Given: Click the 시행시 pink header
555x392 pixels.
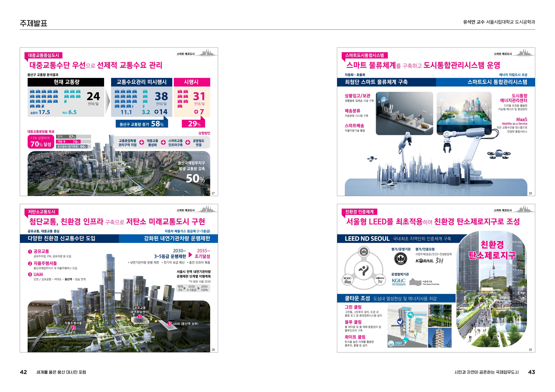Looking at the screenshot, I should 192,82.
